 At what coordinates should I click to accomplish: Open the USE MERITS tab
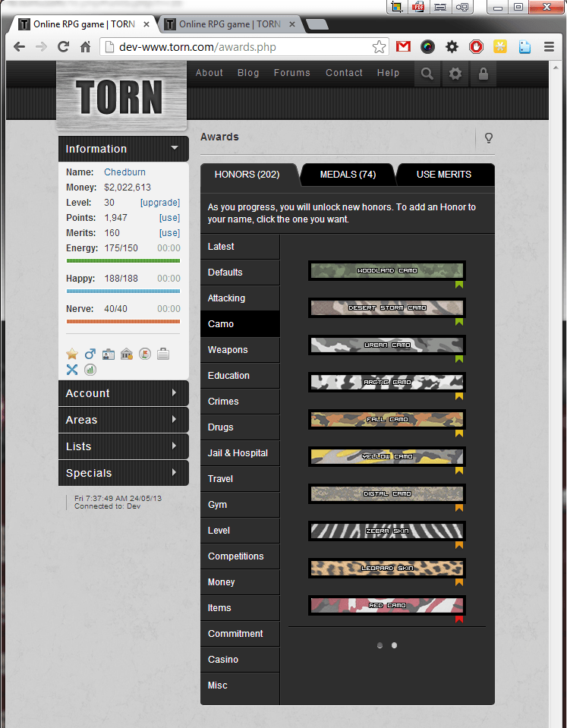(x=444, y=175)
